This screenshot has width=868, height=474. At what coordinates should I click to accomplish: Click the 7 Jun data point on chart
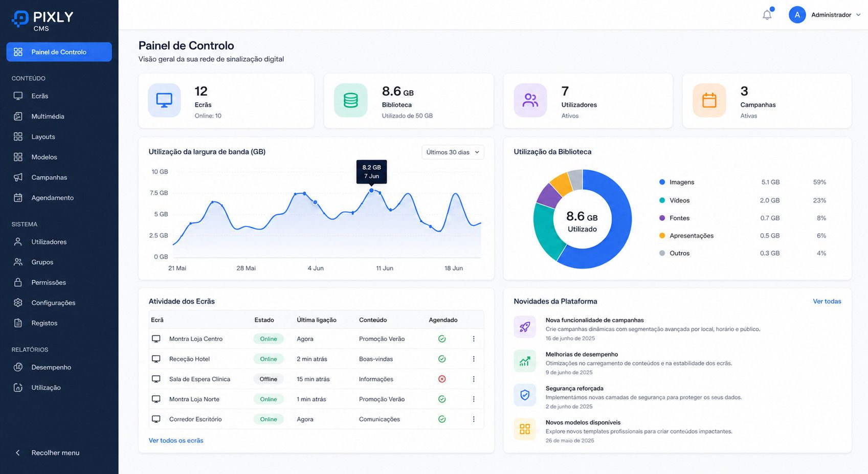[x=371, y=190]
